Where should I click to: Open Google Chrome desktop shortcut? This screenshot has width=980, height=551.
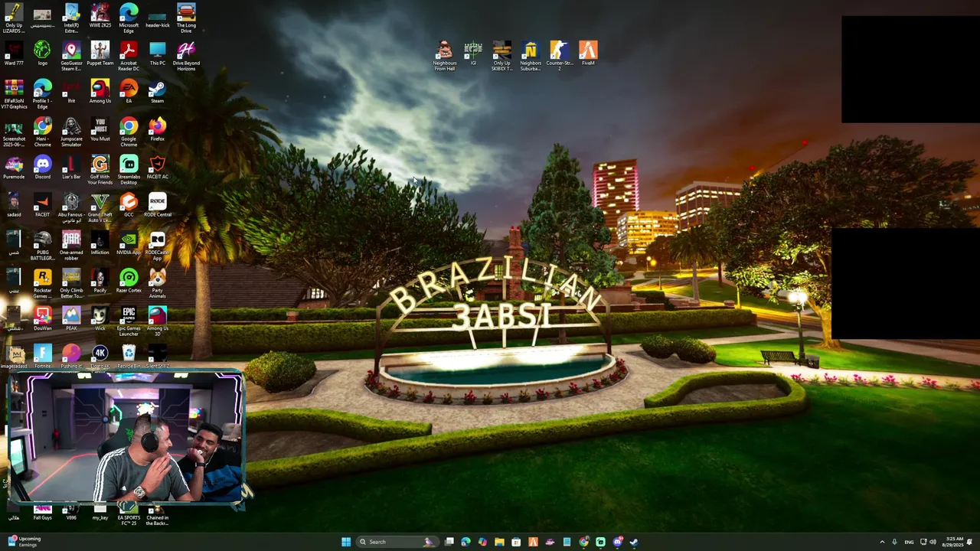click(x=129, y=132)
